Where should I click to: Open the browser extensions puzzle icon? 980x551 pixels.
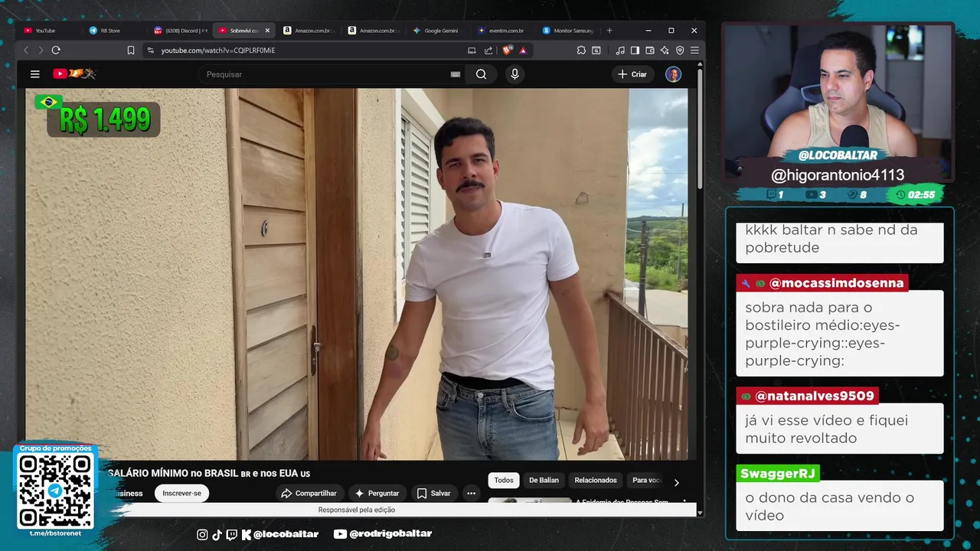click(x=581, y=51)
